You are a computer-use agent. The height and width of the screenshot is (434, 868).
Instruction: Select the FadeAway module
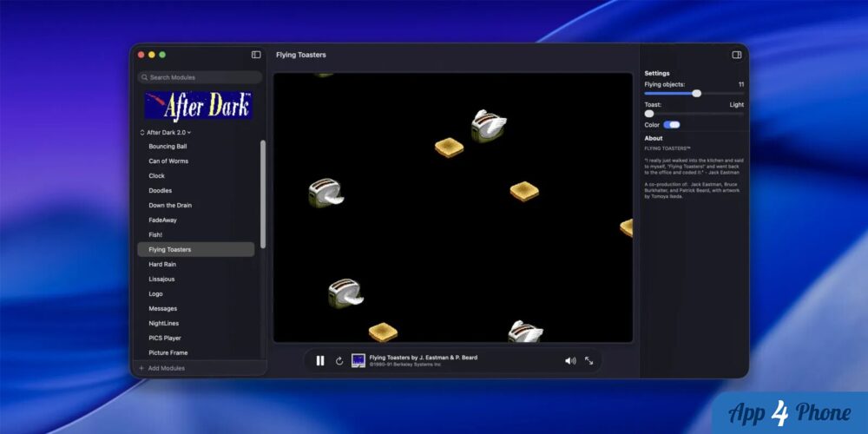163,220
